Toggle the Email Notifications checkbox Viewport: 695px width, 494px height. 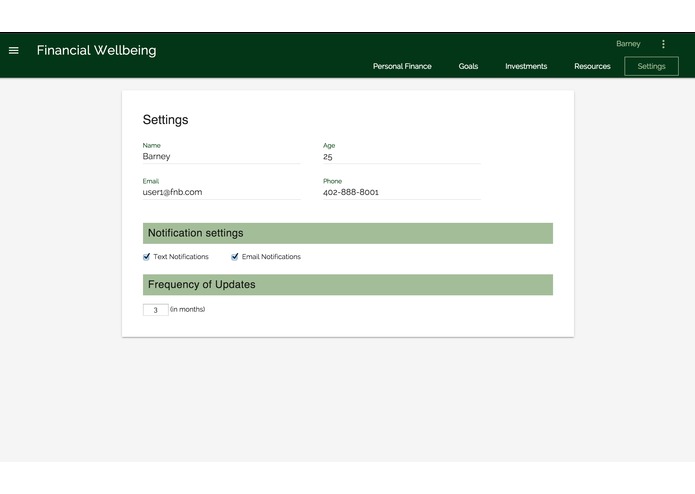tap(234, 257)
